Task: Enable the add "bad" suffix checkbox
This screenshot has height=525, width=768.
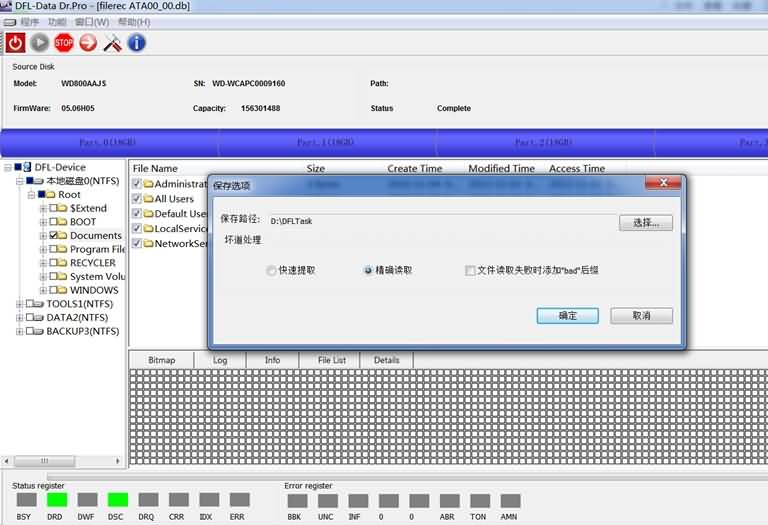Action: coord(470,270)
